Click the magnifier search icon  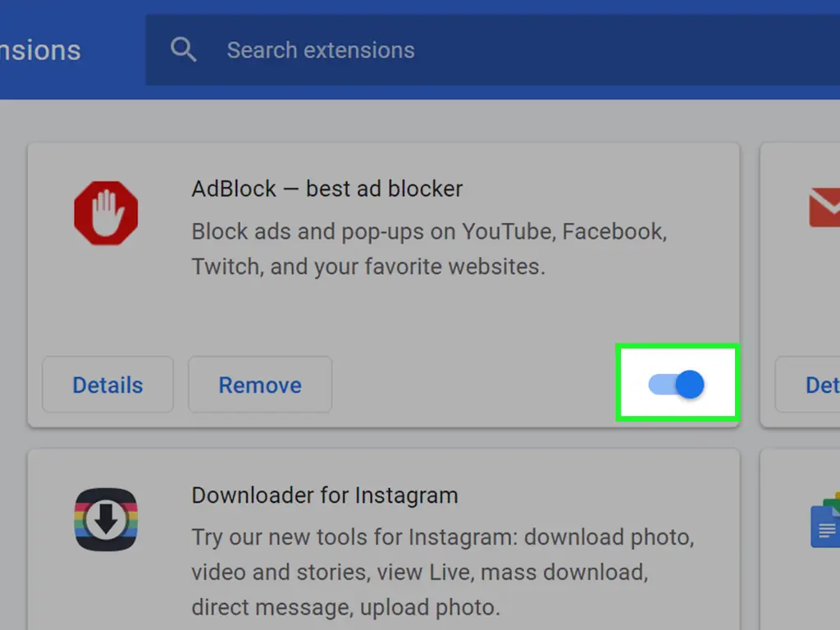click(183, 50)
